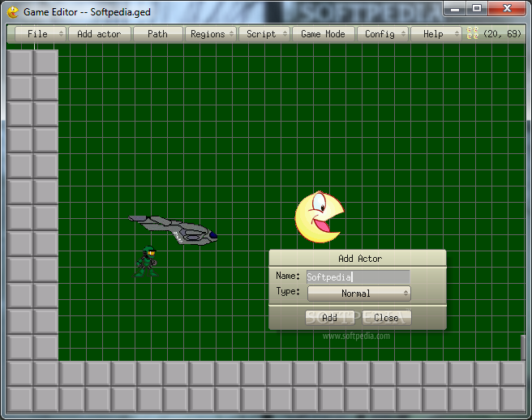This screenshot has width=532, height=420.
Task: Open the Path menu
Action: click(158, 34)
